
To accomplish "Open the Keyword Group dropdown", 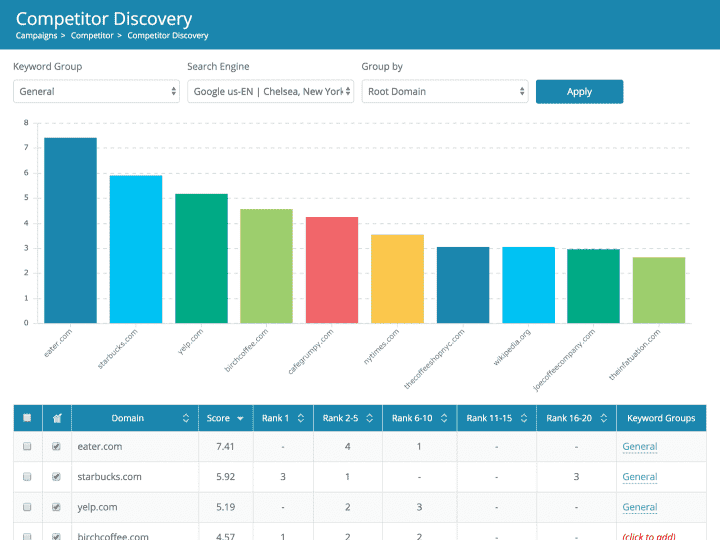I will pyautogui.click(x=96, y=91).
